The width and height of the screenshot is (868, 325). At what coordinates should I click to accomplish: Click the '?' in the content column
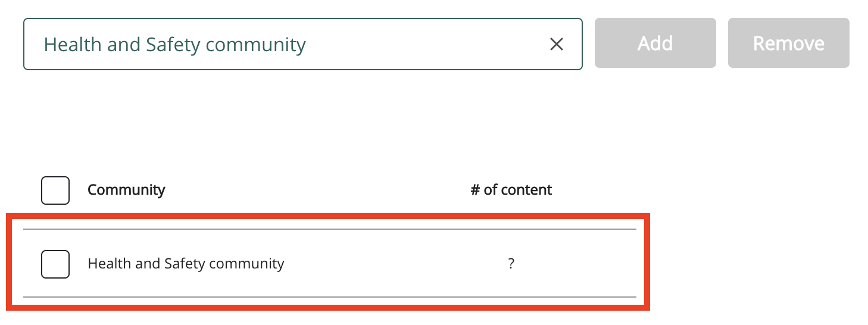pyautogui.click(x=511, y=263)
